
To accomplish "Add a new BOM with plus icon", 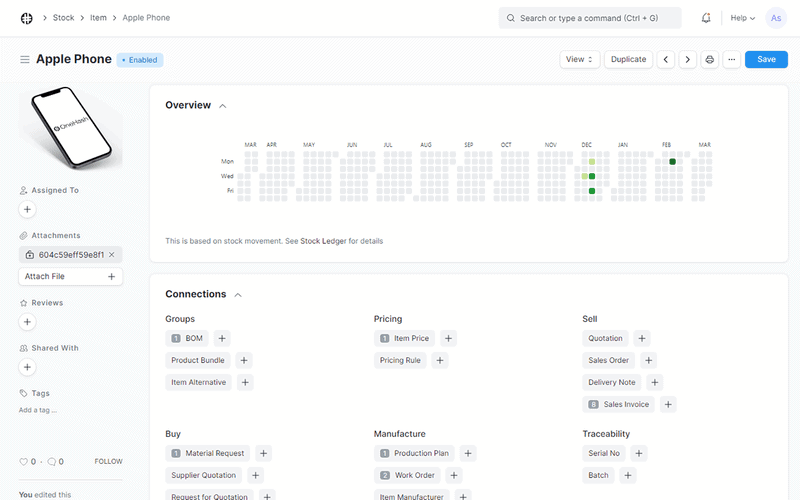I will (222, 338).
